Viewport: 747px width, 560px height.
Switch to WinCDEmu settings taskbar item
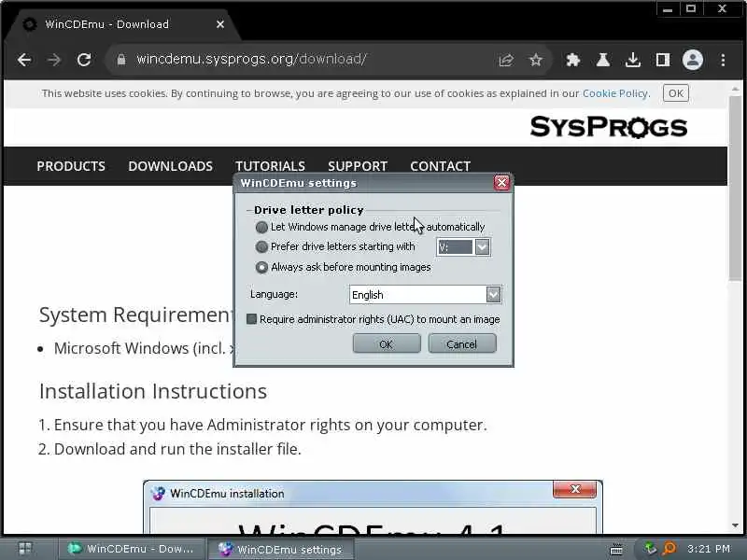281,550
